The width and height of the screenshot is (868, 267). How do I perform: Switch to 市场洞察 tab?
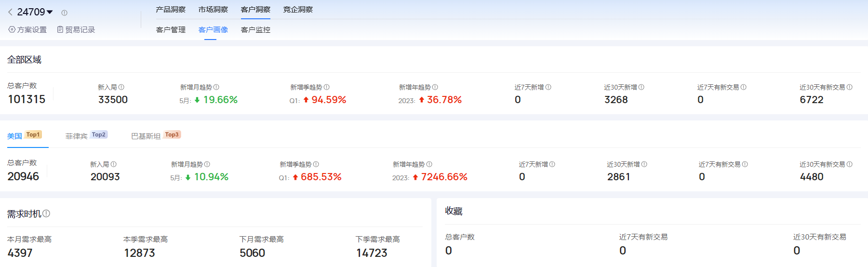[x=213, y=10]
